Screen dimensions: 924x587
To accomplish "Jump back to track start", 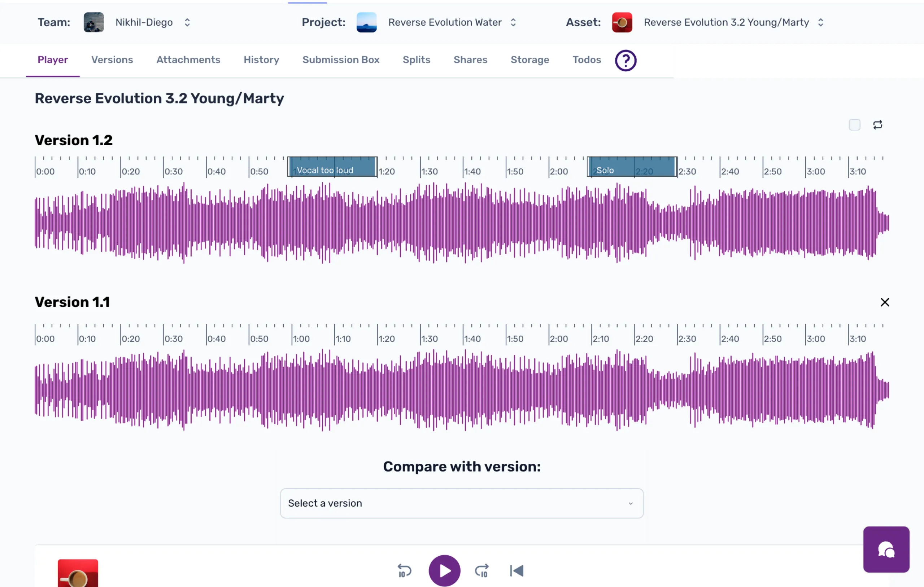I will [517, 570].
